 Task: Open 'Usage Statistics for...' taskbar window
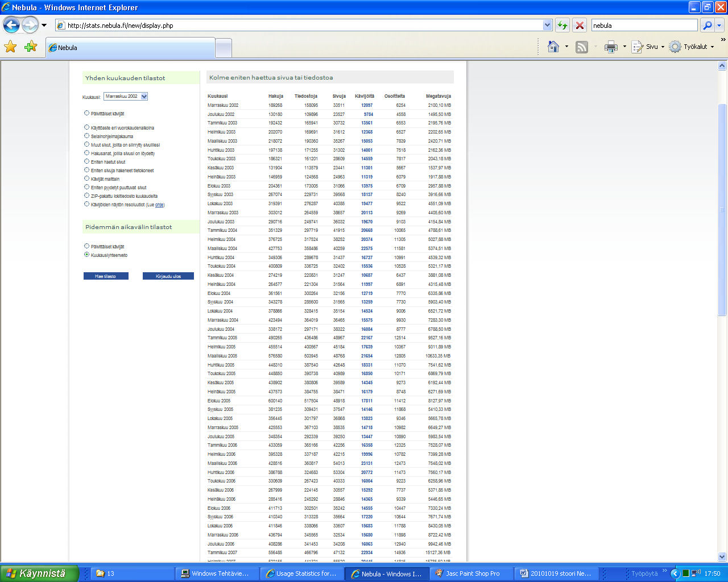[301, 573]
